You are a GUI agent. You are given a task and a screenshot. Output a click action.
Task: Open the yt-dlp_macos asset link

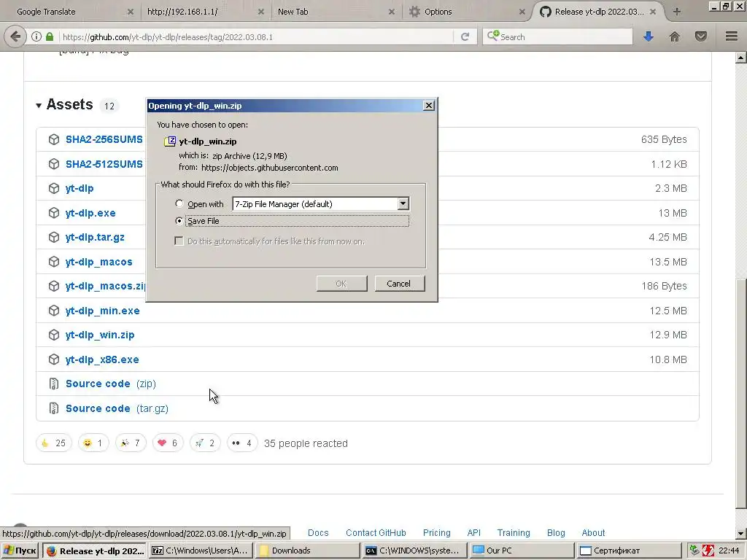[x=98, y=262]
